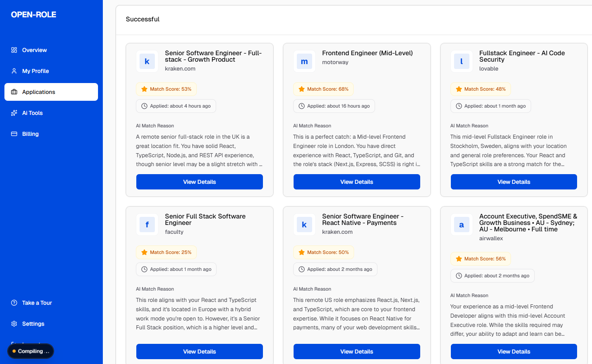Click the Billing card icon
Screen dimensions: 592x364
coord(14,134)
